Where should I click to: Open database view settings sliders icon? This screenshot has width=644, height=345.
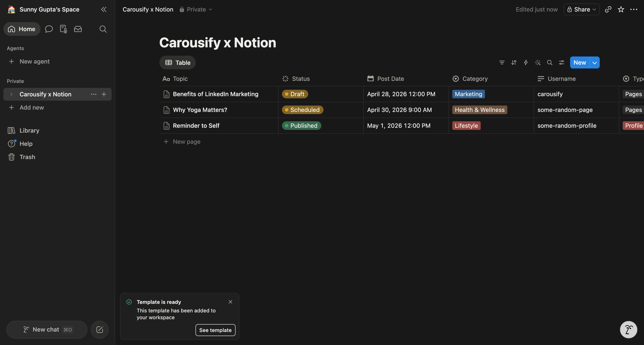(x=562, y=63)
